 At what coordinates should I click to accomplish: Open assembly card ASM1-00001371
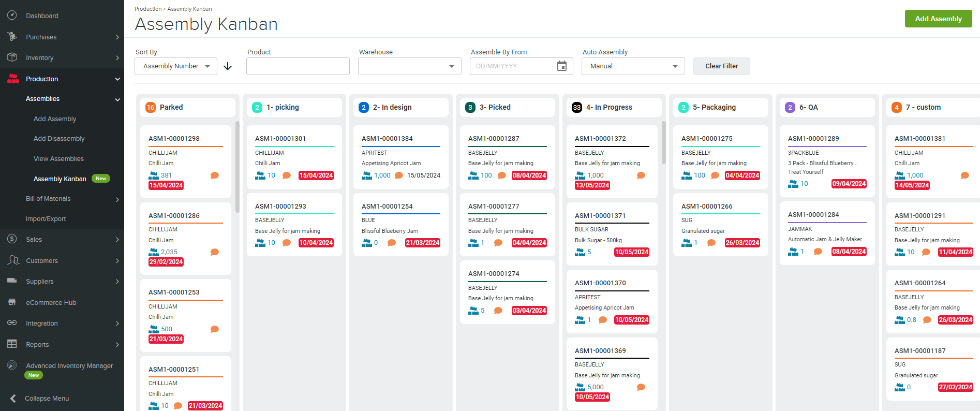612,233
